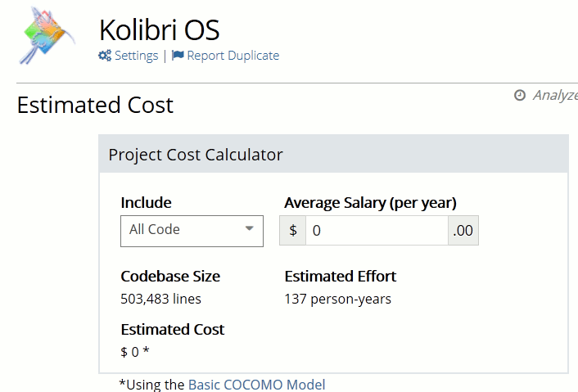Image resolution: width=578 pixels, height=392 pixels.
Task: Focus the Average Salary input field
Action: (377, 231)
